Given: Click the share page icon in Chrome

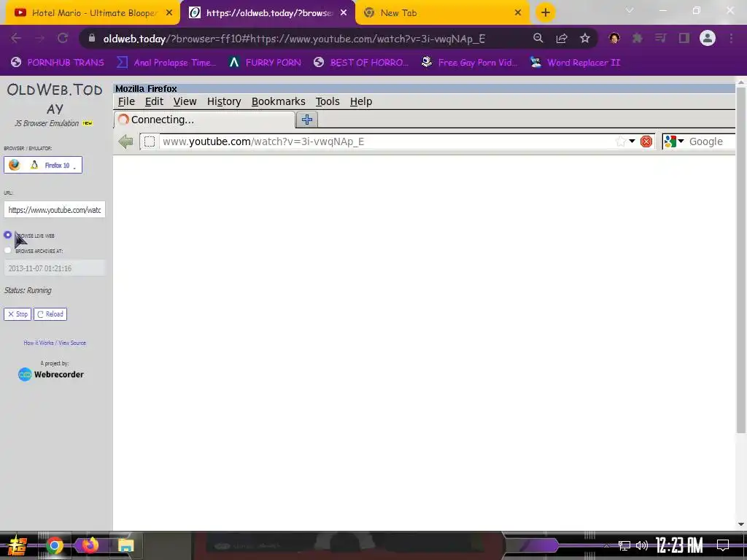Looking at the screenshot, I should [562, 39].
